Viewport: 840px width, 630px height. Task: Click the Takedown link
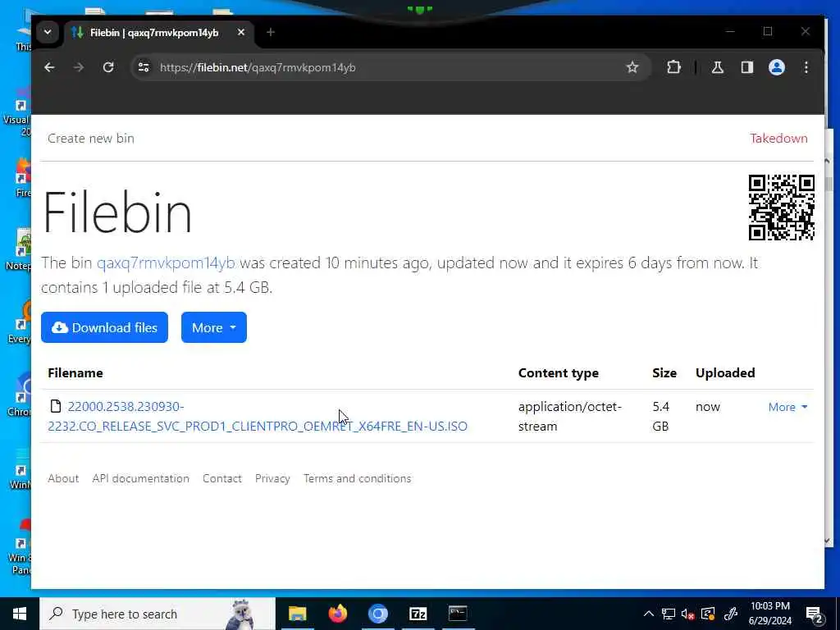pyautogui.click(x=778, y=138)
